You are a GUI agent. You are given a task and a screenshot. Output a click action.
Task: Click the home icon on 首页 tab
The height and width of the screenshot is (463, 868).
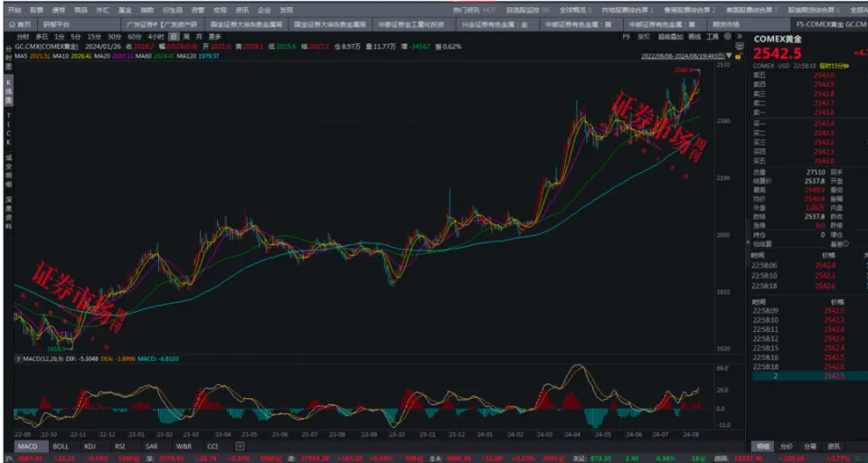click(x=11, y=24)
